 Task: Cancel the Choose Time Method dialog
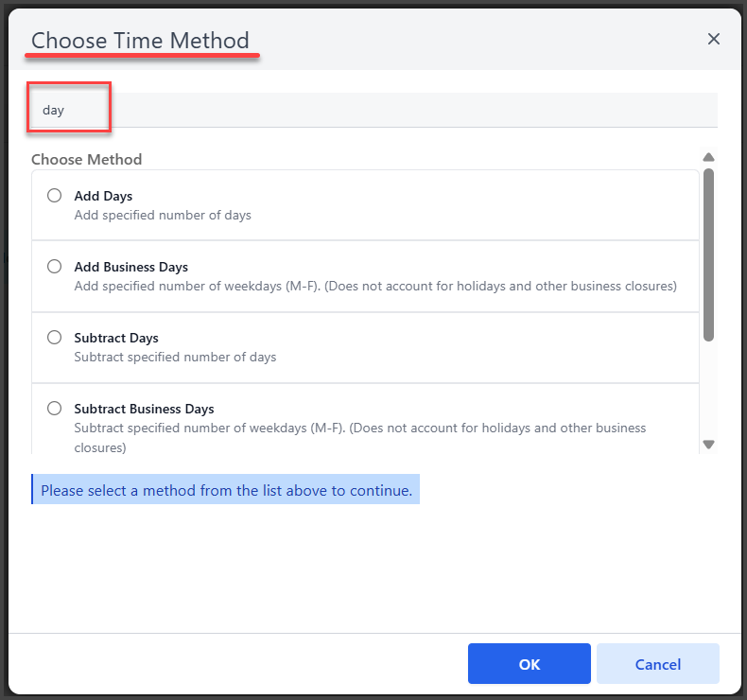pos(657,664)
